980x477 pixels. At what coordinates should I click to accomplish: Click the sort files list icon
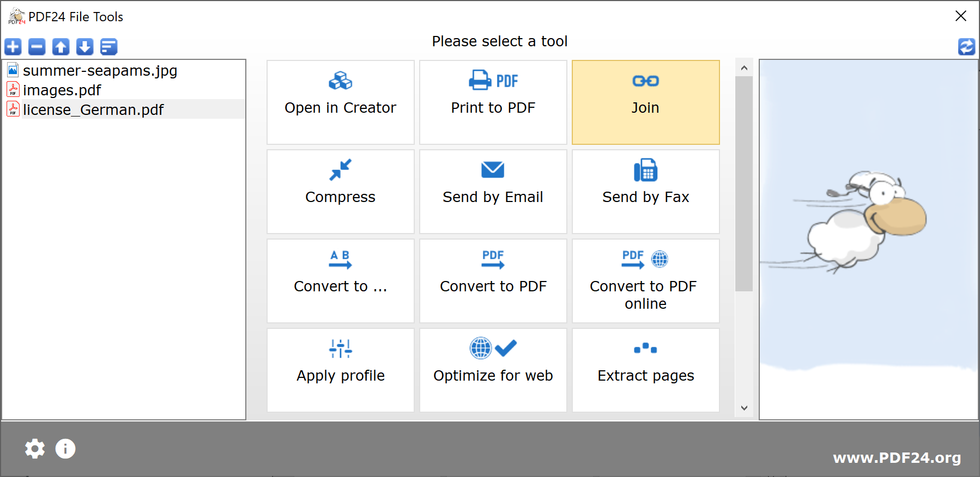pos(109,47)
